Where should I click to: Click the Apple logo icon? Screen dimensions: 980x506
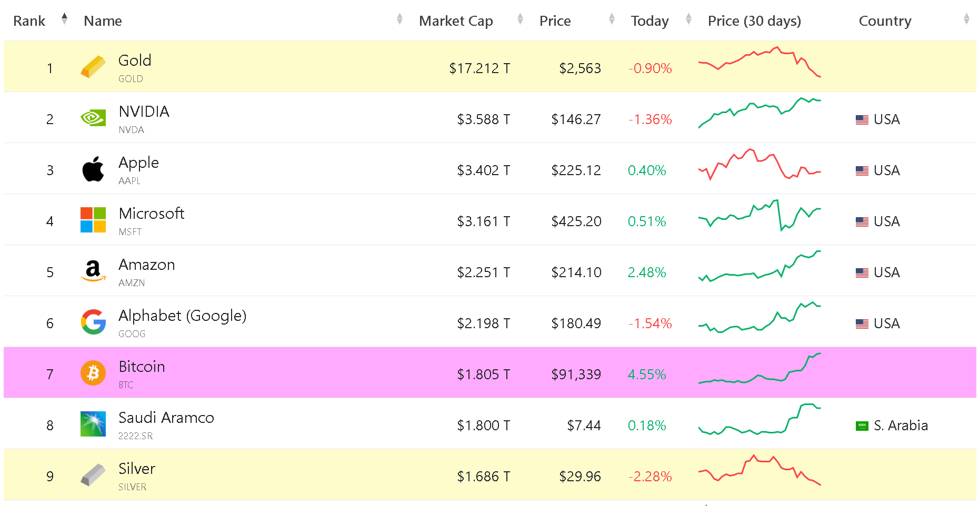coord(93,169)
